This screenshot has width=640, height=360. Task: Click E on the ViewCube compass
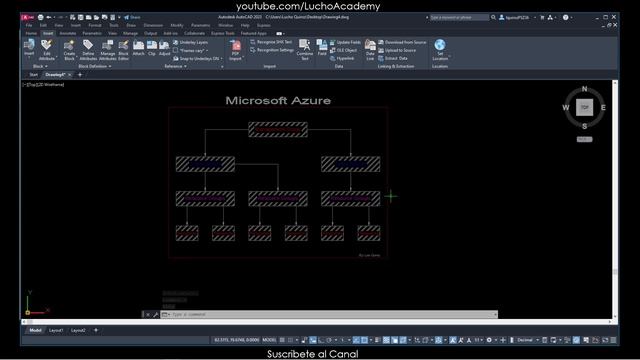[603, 108]
